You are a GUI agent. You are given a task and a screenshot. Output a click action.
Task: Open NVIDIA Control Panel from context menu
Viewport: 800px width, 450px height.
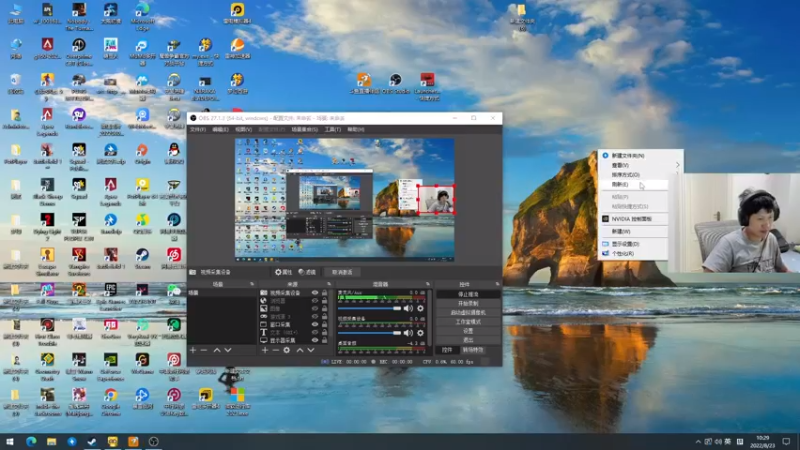633,219
